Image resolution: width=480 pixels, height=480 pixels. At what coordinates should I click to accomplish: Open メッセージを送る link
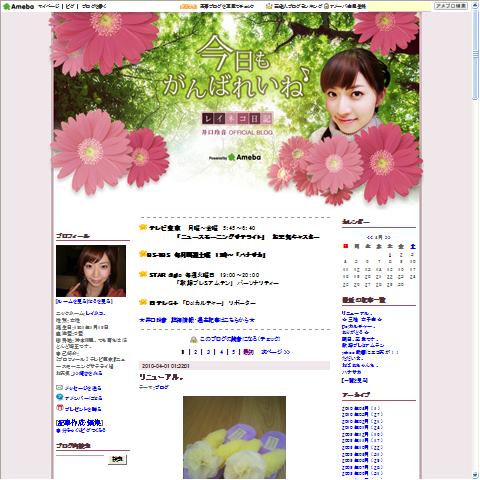[x=83, y=388]
